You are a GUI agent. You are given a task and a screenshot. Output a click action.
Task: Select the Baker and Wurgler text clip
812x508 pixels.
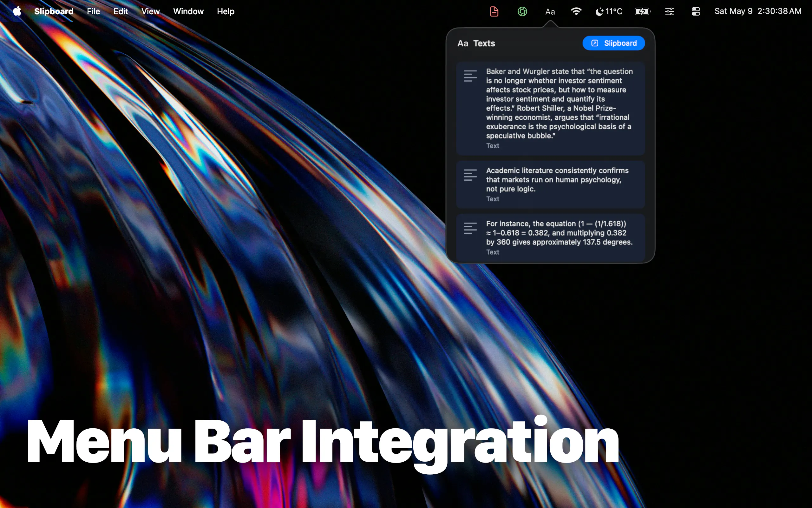(x=550, y=108)
